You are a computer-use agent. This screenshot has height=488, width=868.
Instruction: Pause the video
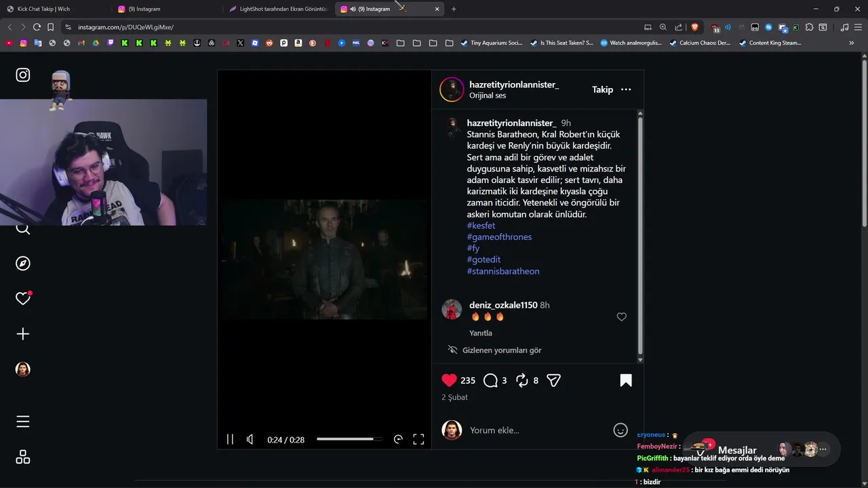230,439
